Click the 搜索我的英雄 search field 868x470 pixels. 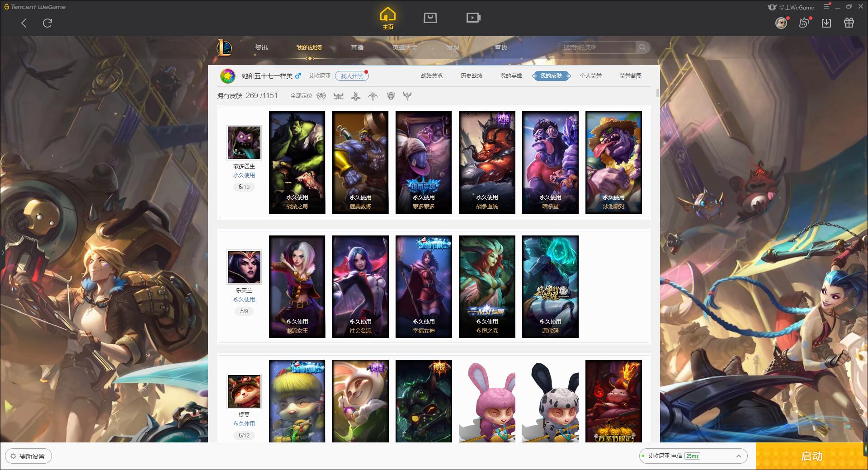click(597, 47)
